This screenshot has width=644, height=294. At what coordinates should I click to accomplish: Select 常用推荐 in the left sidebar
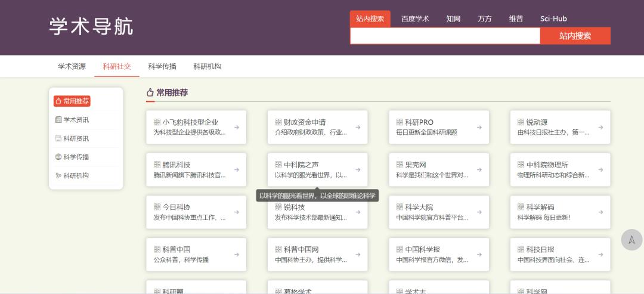tap(72, 101)
